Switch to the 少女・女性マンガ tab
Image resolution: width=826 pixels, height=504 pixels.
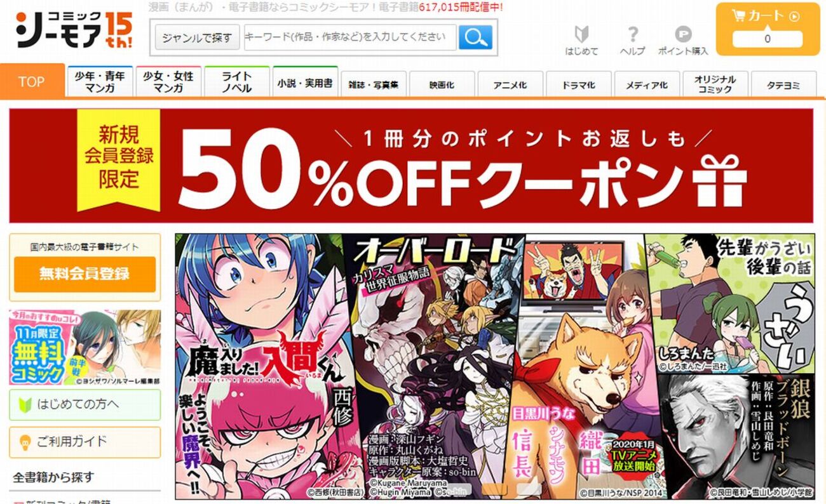[168, 82]
